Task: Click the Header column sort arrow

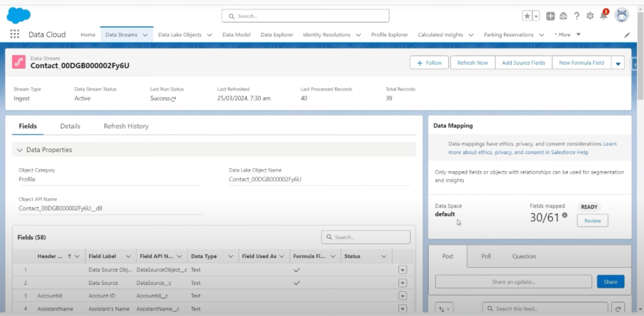Action: (x=69, y=256)
